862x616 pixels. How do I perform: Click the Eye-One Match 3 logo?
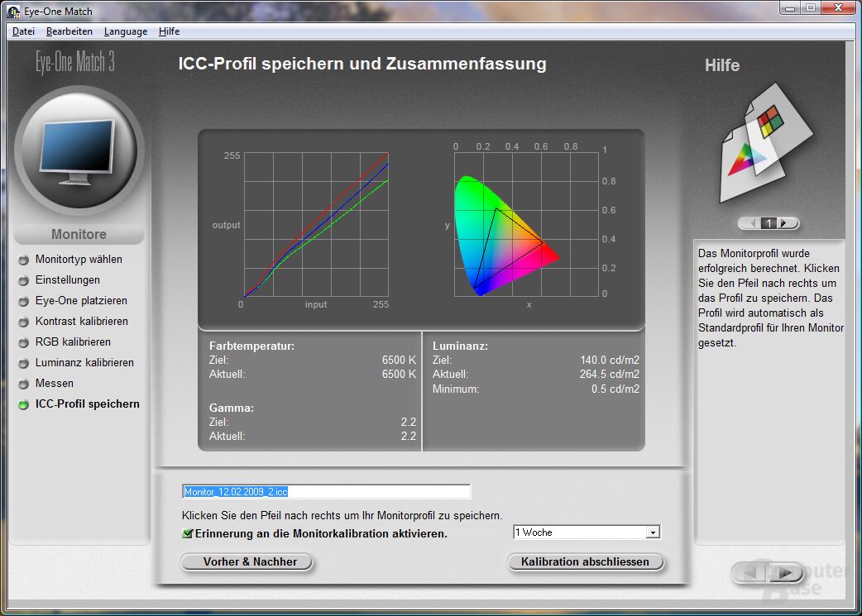click(x=75, y=61)
